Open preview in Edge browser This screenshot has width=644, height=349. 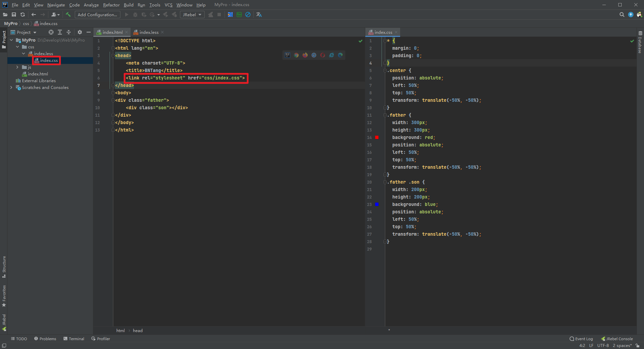340,55
